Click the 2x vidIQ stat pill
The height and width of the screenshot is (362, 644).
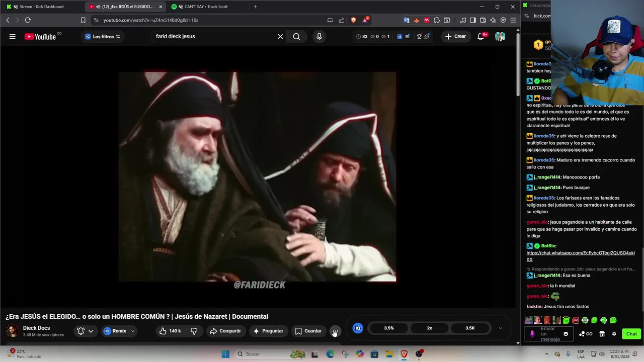(x=429, y=328)
